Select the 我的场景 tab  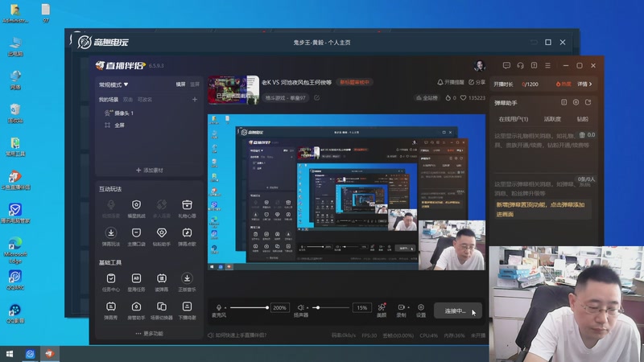tap(109, 99)
